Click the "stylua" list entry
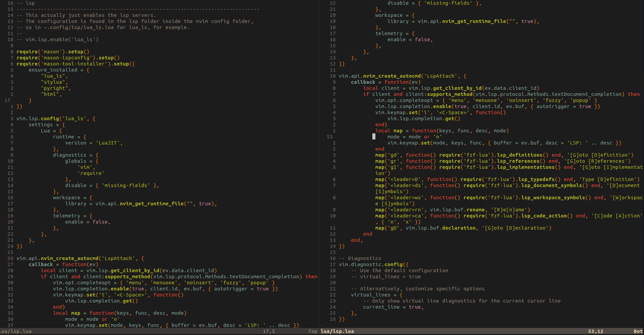Viewport: 644px width, 335px height. (54, 82)
